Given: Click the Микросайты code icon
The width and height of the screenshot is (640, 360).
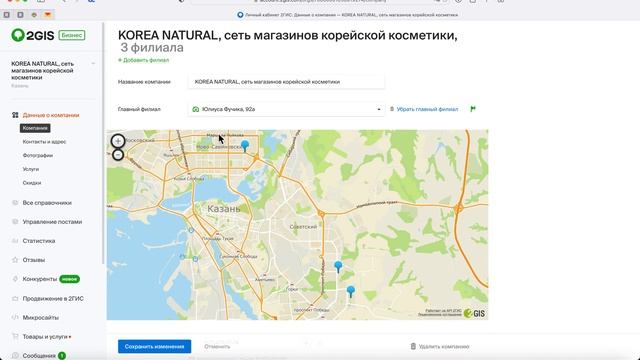Looking at the screenshot, I should [x=15, y=317].
